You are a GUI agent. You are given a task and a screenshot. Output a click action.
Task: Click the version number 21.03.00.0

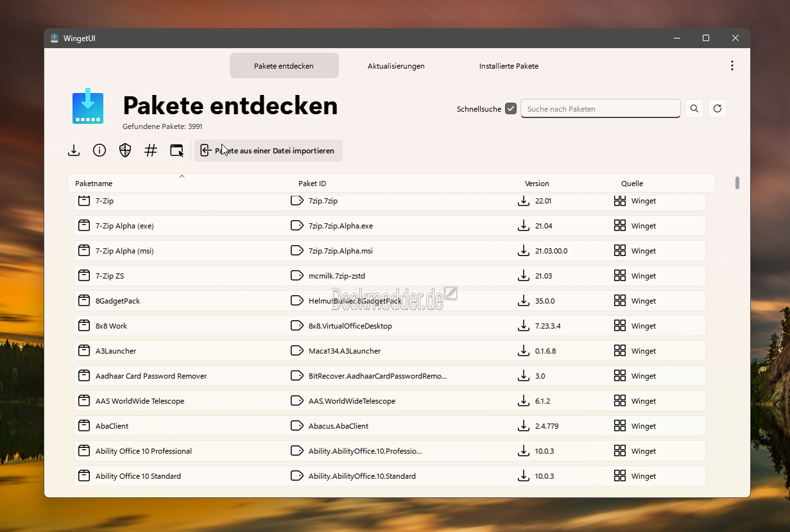click(551, 251)
